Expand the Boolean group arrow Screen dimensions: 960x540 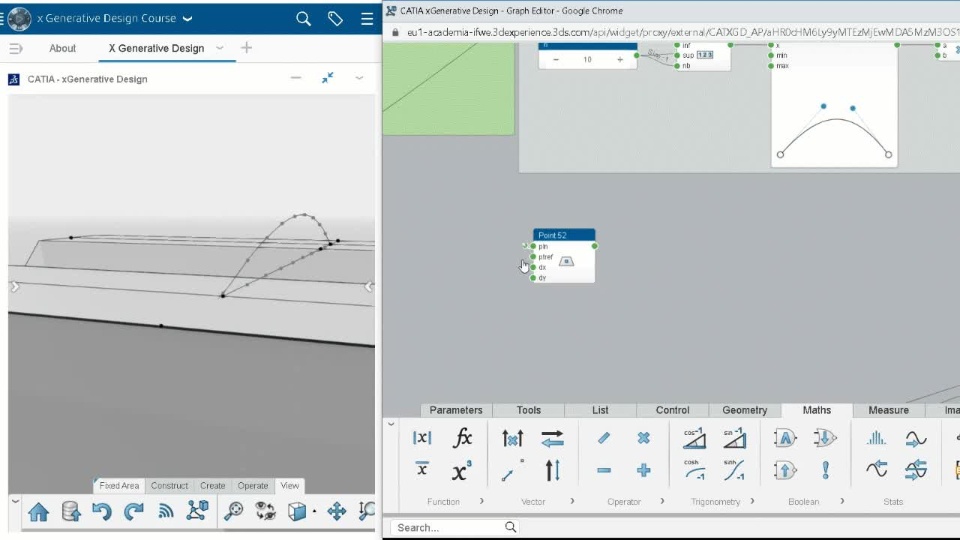click(842, 501)
